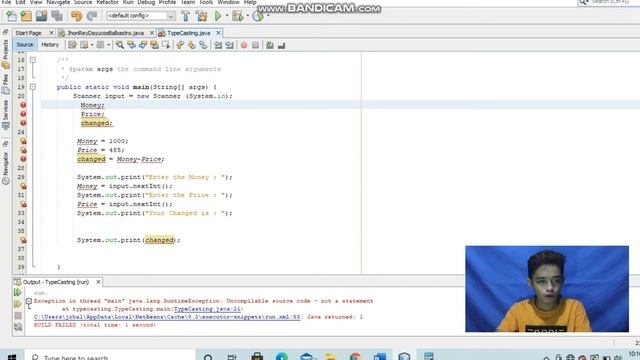640x360 pixels.
Task: Open Microsoft Edge from the taskbar
Action: [282, 357]
